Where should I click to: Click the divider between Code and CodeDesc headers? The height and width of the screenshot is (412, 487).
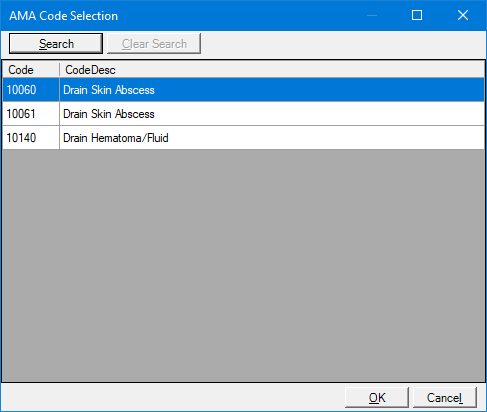coord(59,70)
